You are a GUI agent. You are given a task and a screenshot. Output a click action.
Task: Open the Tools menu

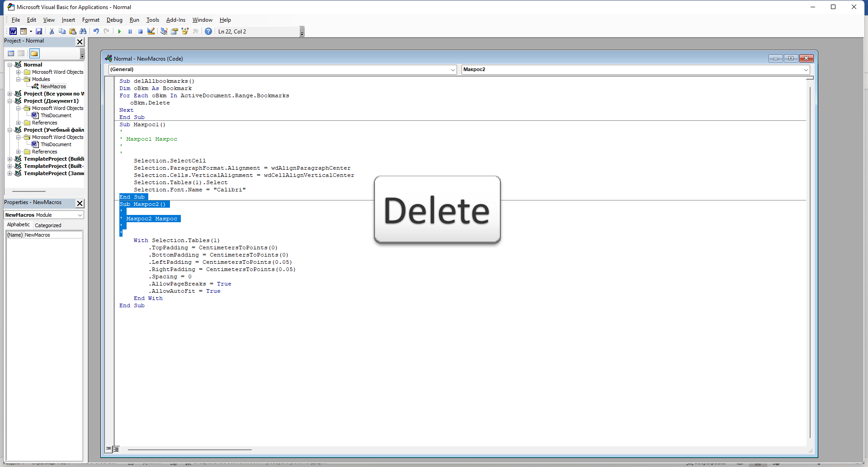153,20
